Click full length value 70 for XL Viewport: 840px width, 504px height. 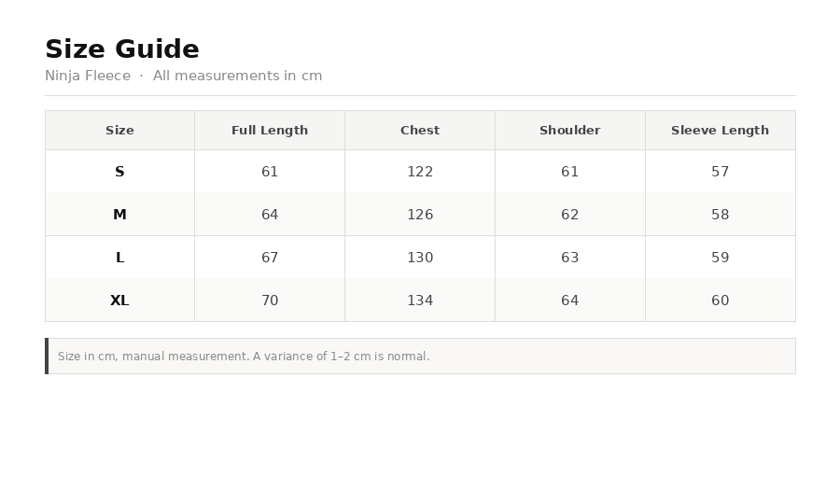coord(270,300)
